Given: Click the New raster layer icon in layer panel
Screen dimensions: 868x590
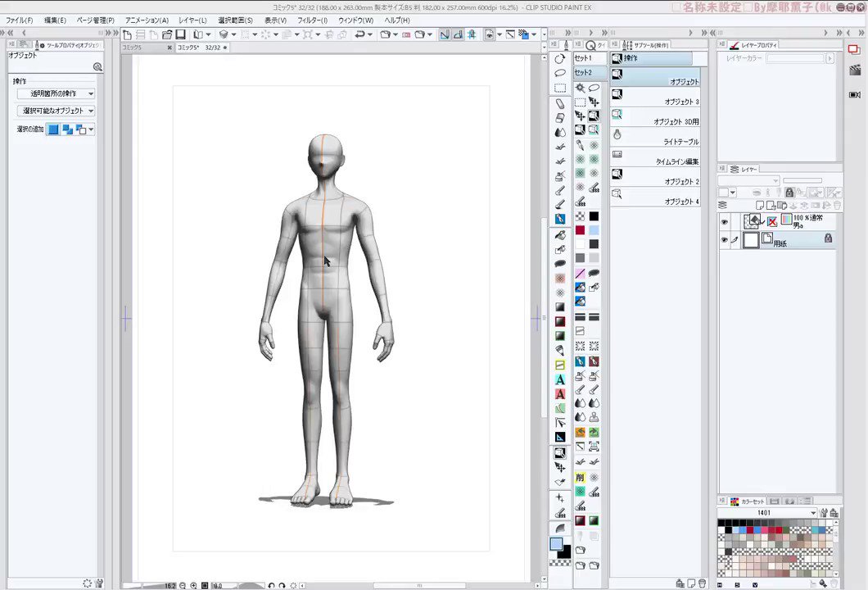Looking at the screenshot, I should pos(760,206).
